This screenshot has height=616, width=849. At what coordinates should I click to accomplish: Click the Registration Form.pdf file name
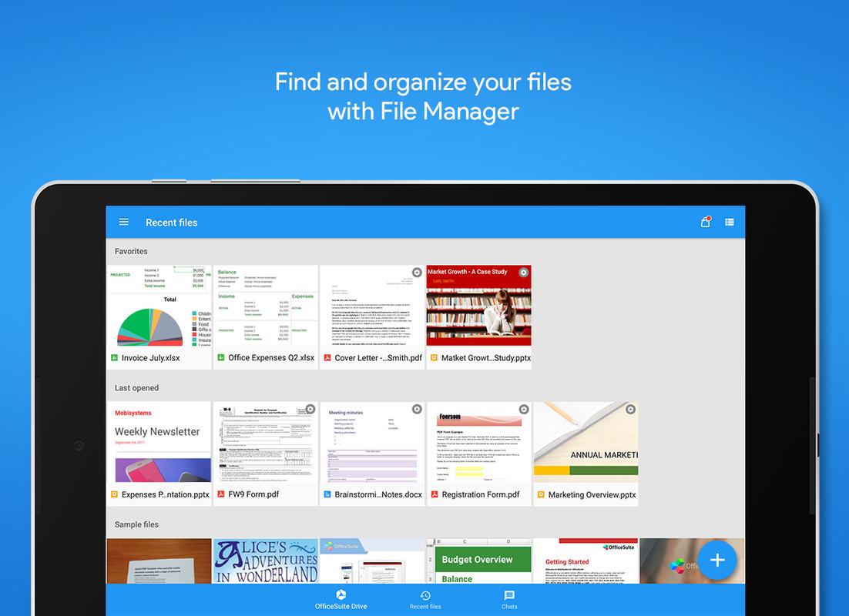click(480, 494)
